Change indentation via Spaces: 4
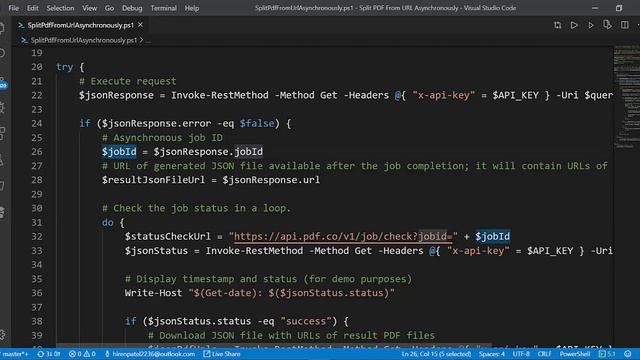This screenshot has height=360, width=640. point(491,354)
